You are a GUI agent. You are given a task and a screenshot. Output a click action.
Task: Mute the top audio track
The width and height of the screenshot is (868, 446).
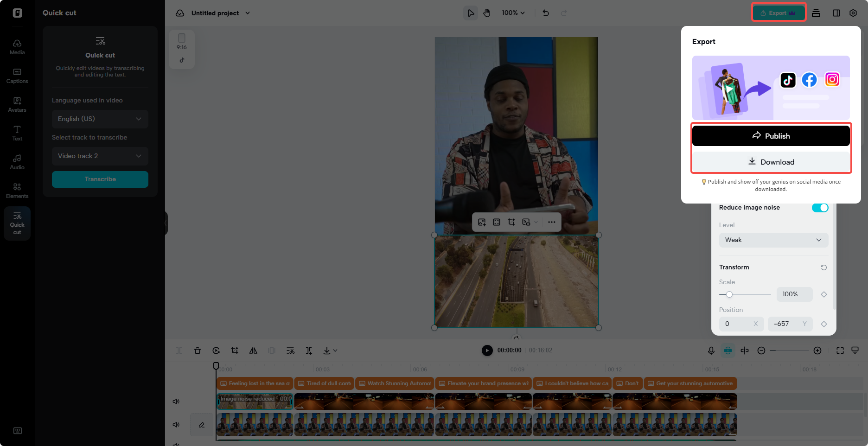176,401
